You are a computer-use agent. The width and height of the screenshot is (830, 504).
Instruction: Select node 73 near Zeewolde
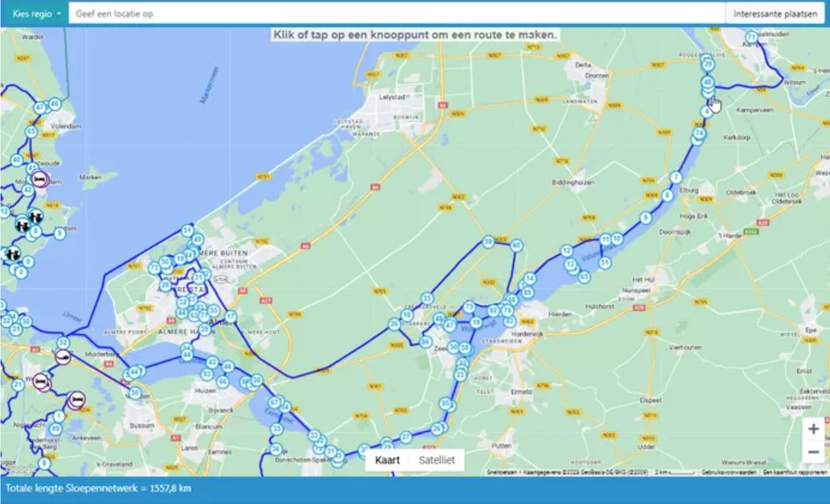(470, 306)
